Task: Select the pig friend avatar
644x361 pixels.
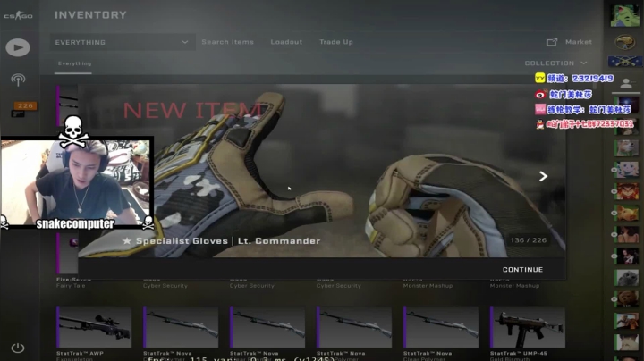Action: tap(627, 213)
